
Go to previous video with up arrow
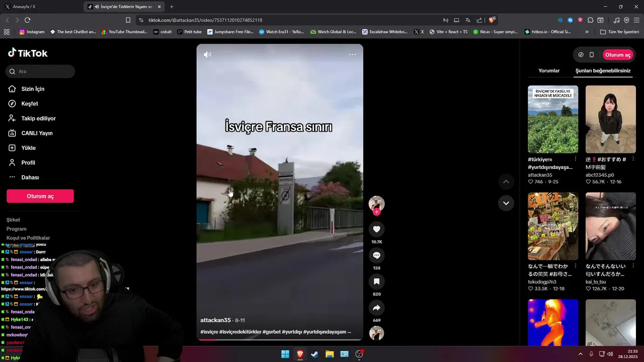click(506, 182)
